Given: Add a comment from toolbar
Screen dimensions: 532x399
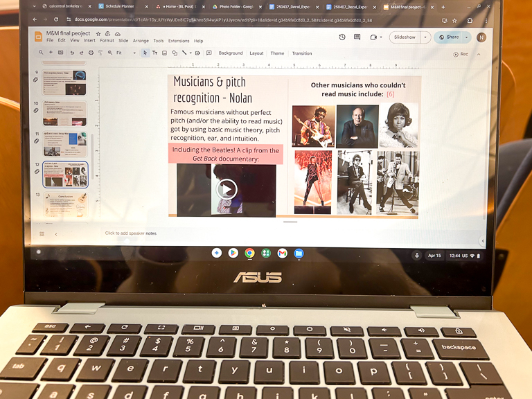Looking at the screenshot, I should click(209, 53).
